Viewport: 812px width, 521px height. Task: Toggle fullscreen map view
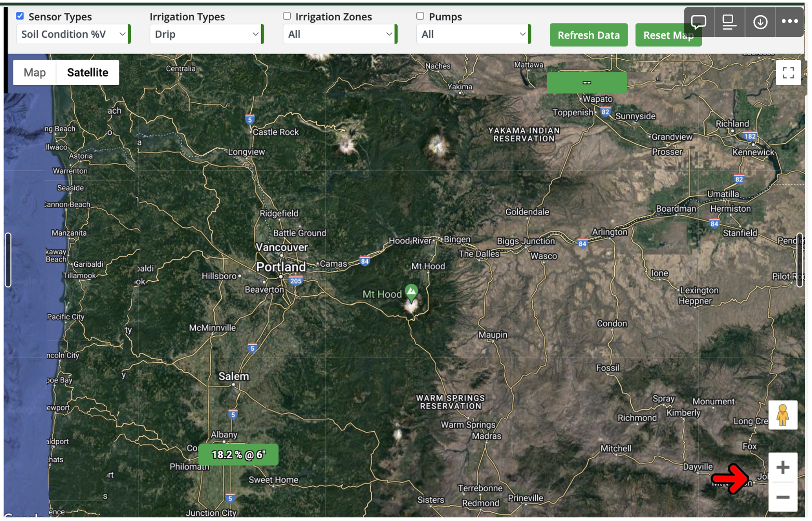pos(788,73)
